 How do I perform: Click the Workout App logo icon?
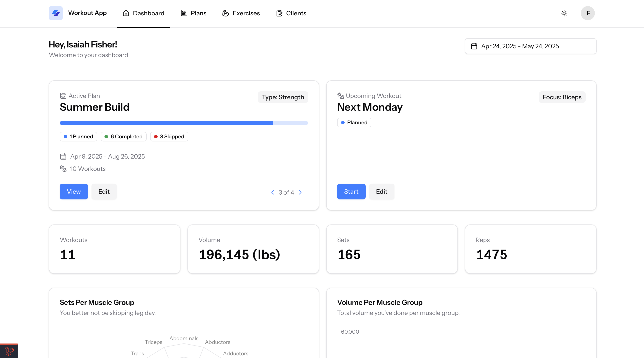[56, 13]
